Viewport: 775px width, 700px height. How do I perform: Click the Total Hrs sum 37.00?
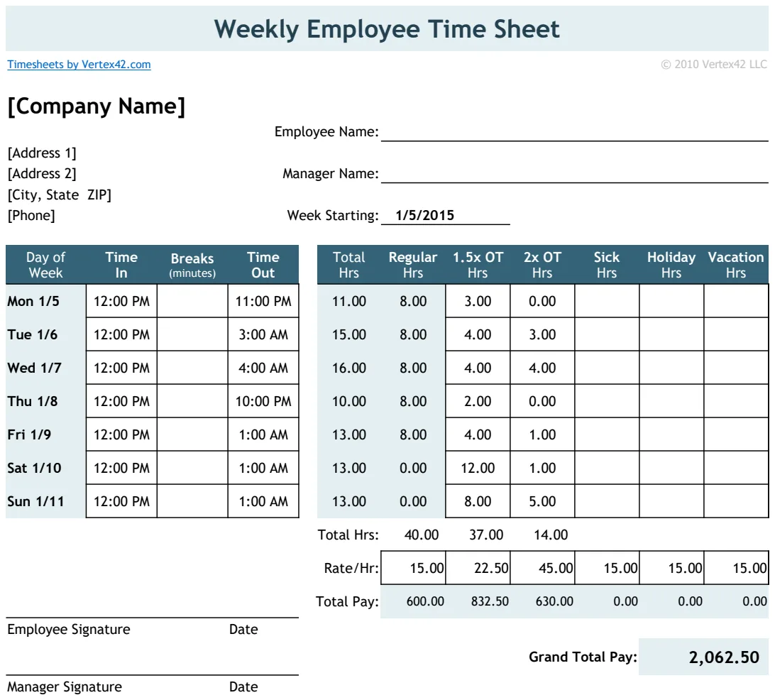pyautogui.click(x=486, y=535)
